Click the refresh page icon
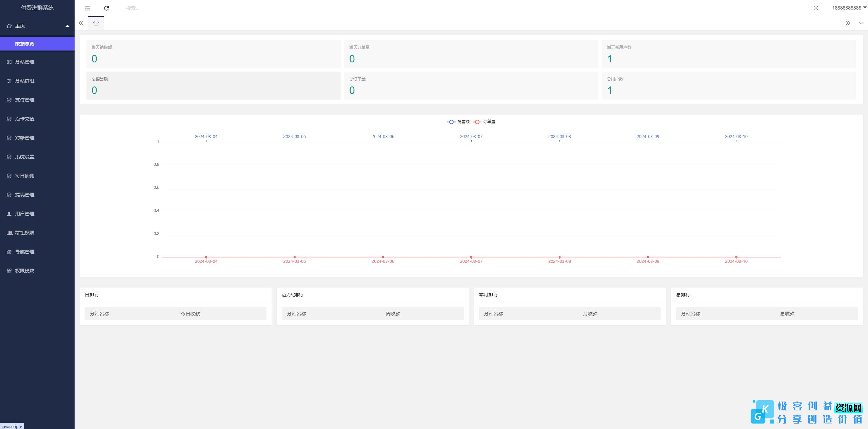 click(x=106, y=8)
